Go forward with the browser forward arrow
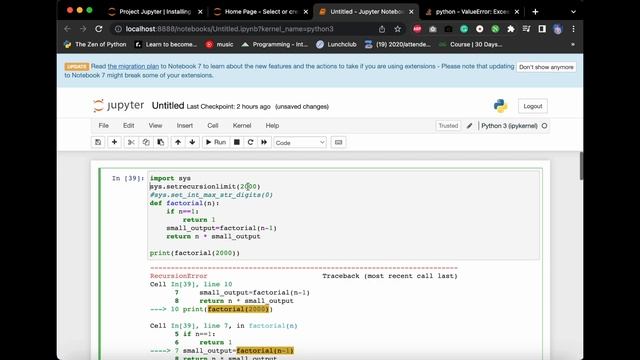The height and width of the screenshot is (360, 640). pyautogui.click(x=83, y=29)
